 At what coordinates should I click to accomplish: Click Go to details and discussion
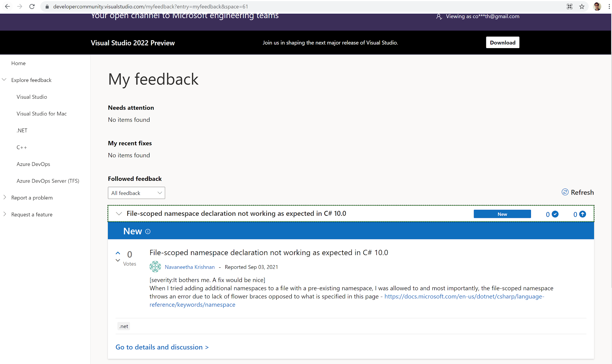coord(162,347)
